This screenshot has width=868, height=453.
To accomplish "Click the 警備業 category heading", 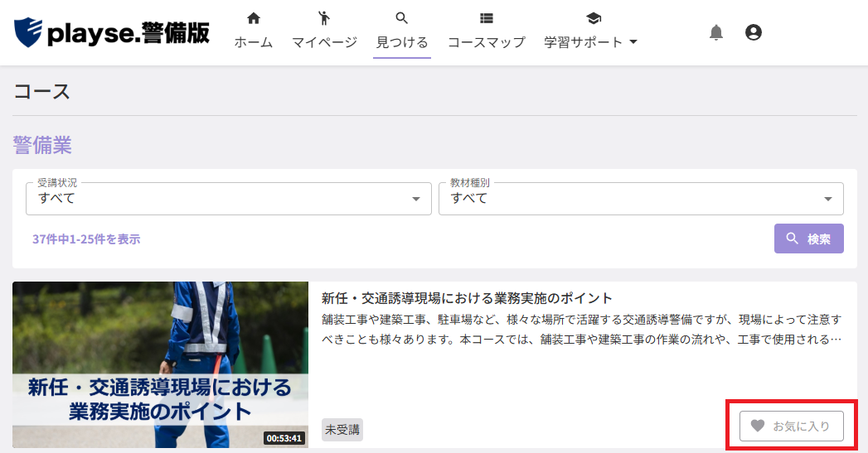I will pos(42,146).
